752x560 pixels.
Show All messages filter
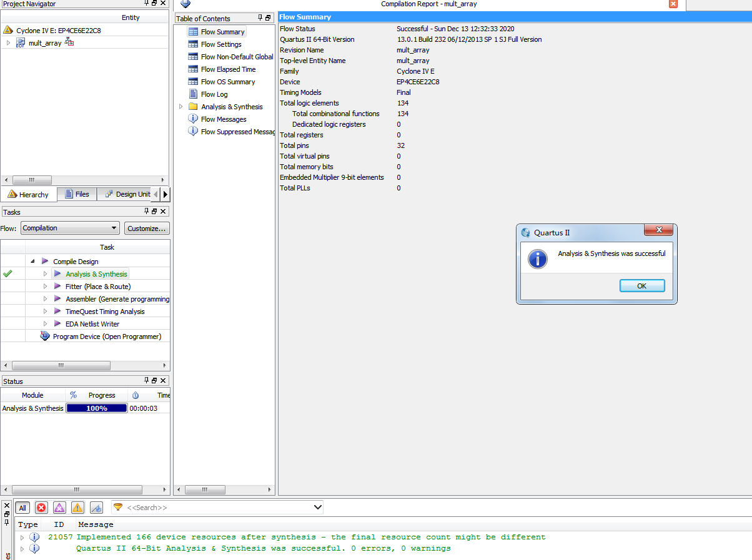point(22,508)
